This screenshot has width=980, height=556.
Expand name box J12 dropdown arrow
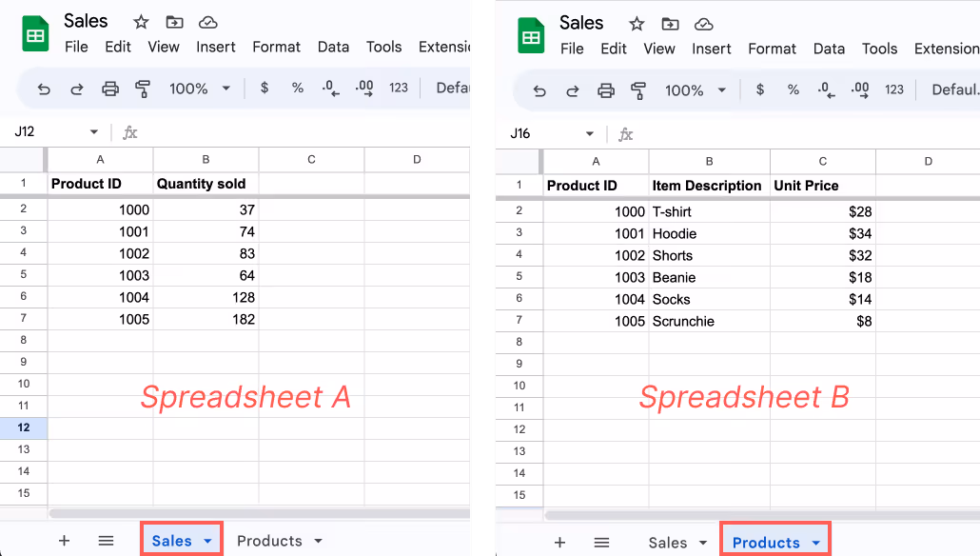pos(94,132)
